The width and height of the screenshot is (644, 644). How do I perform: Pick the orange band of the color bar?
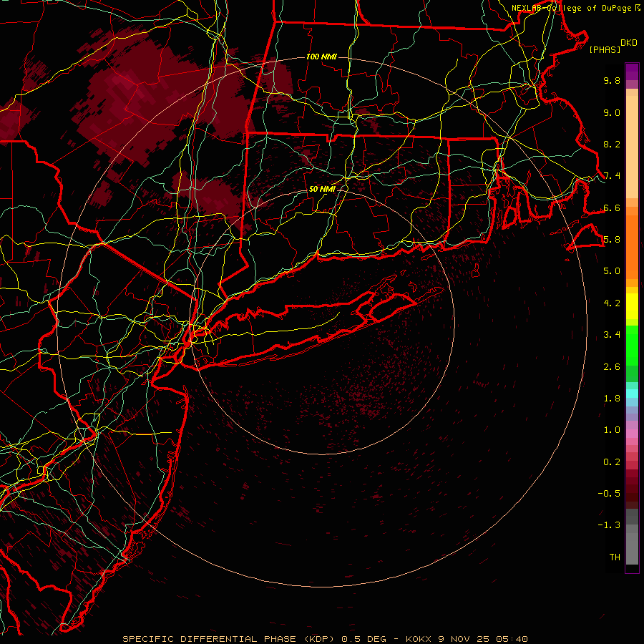[x=632, y=248]
